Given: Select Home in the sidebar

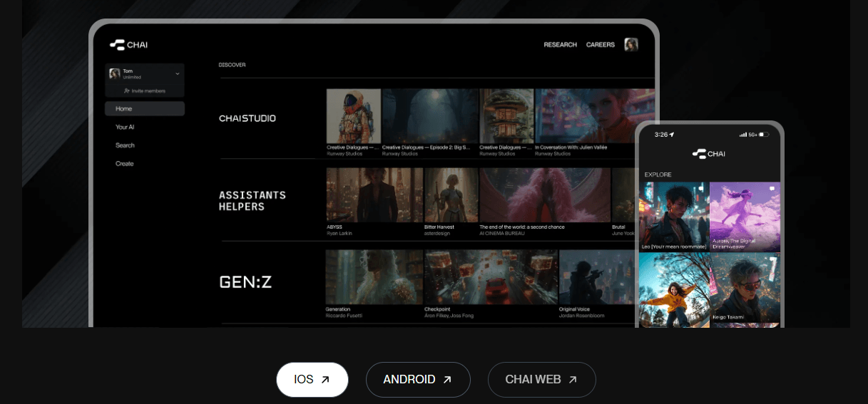Looking at the screenshot, I should 145,108.
